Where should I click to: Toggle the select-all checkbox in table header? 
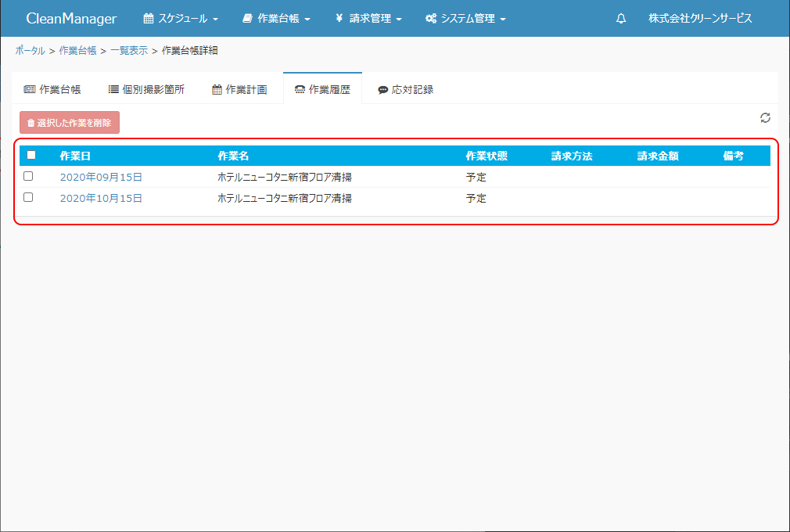click(x=31, y=155)
